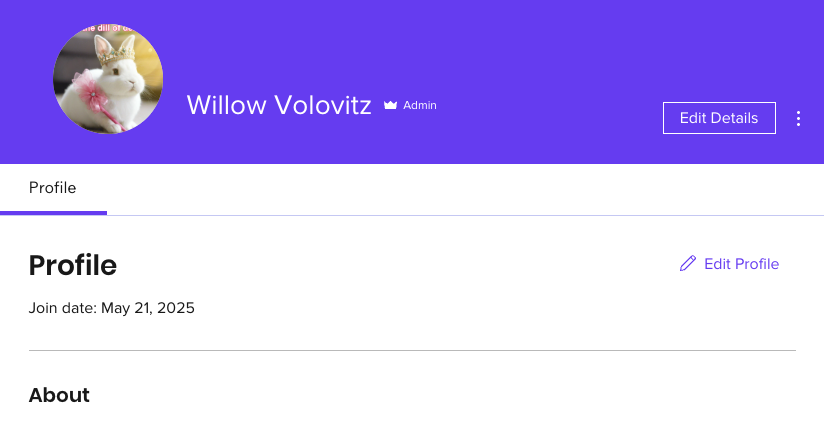824x434 pixels.
Task: Select the Willow Volovitz member name
Action: tap(279, 105)
